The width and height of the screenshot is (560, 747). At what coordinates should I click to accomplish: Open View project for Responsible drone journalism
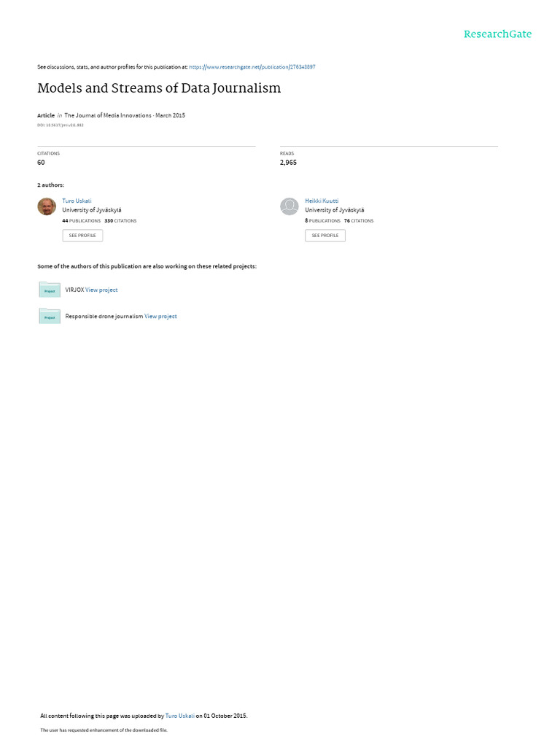coord(160,317)
